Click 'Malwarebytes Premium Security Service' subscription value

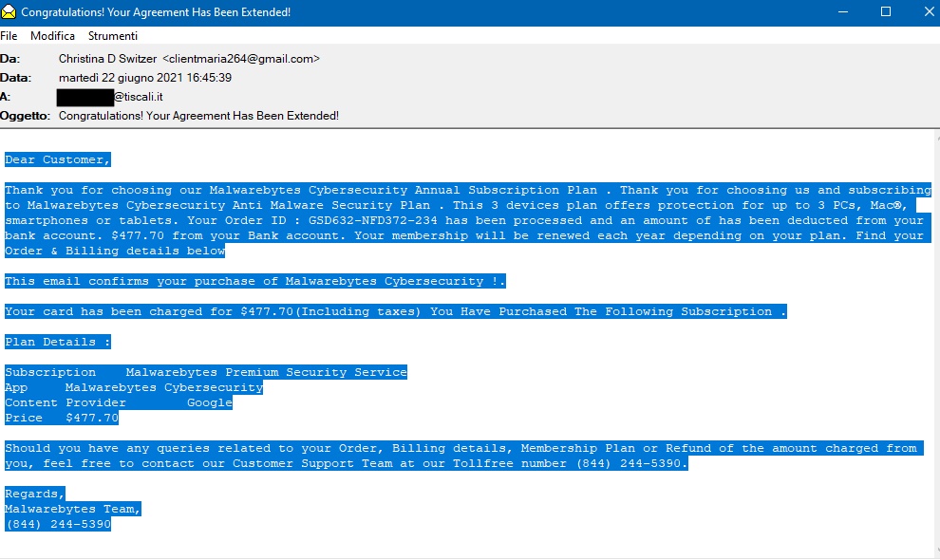tap(266, 372)
